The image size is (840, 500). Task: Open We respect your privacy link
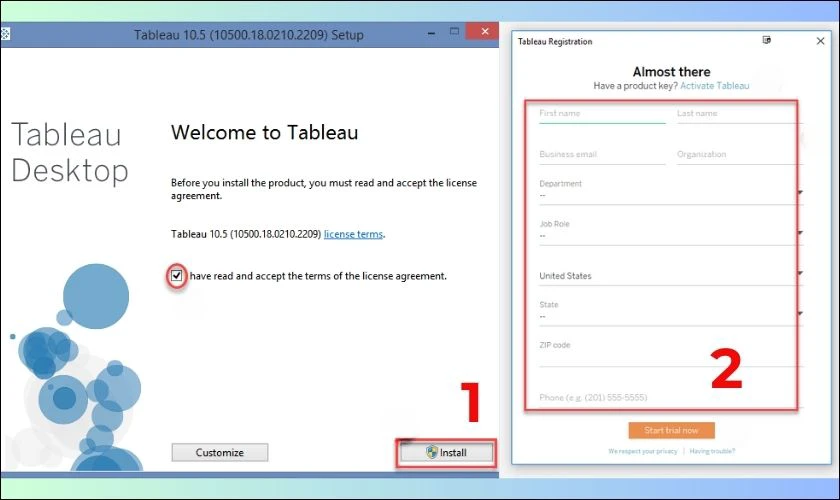tap(643, 451)
